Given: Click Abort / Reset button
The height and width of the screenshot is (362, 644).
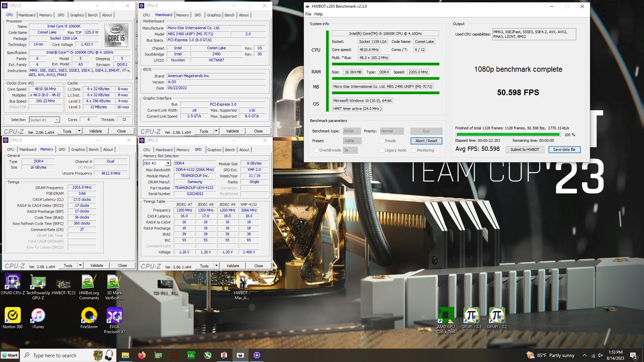Looking at the screenshot, I should tap(426, 141).
